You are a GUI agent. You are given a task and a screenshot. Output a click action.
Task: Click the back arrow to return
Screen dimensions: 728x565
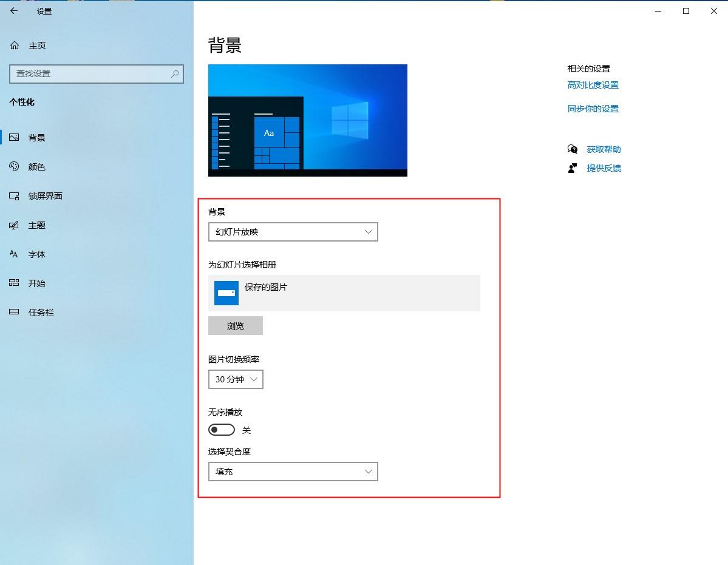tap(14, 10)
